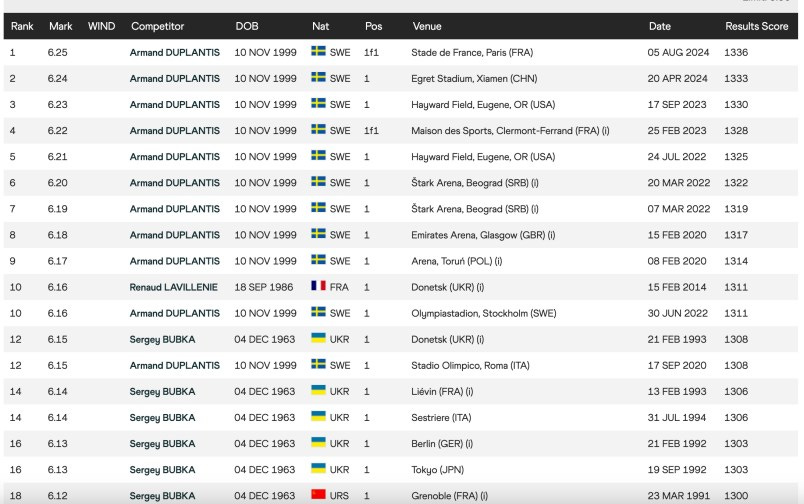Select venue Emirates Arena, Glasgow (GBR) (i)

click(483, 235)
